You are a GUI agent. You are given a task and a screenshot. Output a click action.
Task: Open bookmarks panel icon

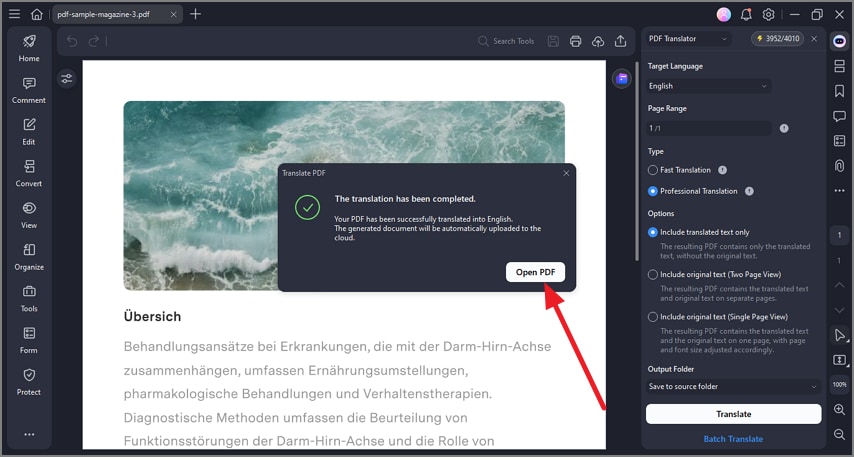pyautogui.click(x=839, y=91)
